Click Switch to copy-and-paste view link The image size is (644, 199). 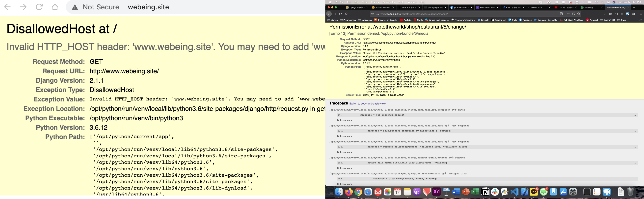click(x=367, y=104)
